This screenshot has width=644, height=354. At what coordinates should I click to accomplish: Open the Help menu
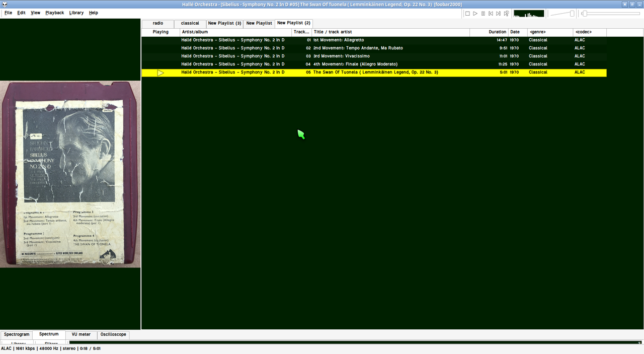point(94,13)
